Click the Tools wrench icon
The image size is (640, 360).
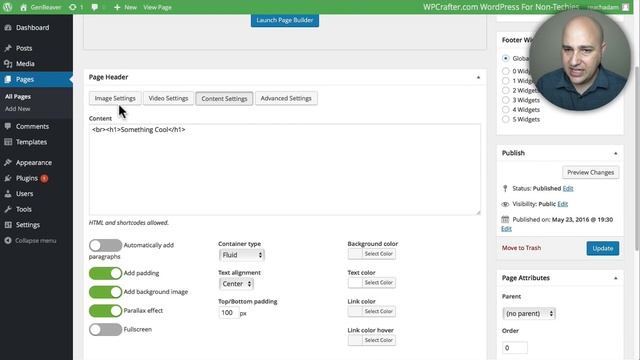click(x=8, y=209)
